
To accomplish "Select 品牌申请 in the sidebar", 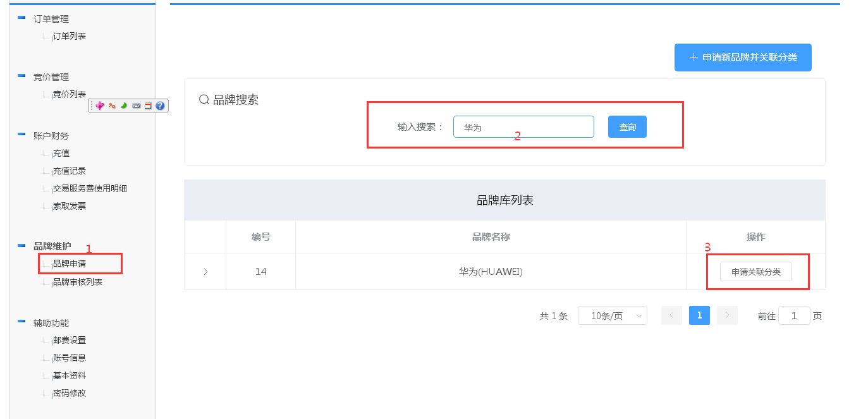I will (x=70, y=264).
